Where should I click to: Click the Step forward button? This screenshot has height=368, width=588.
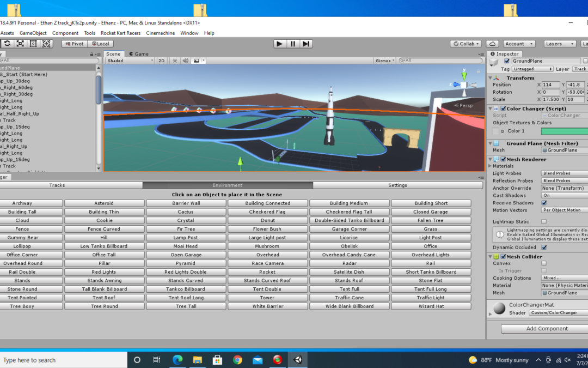coord(306,44)
